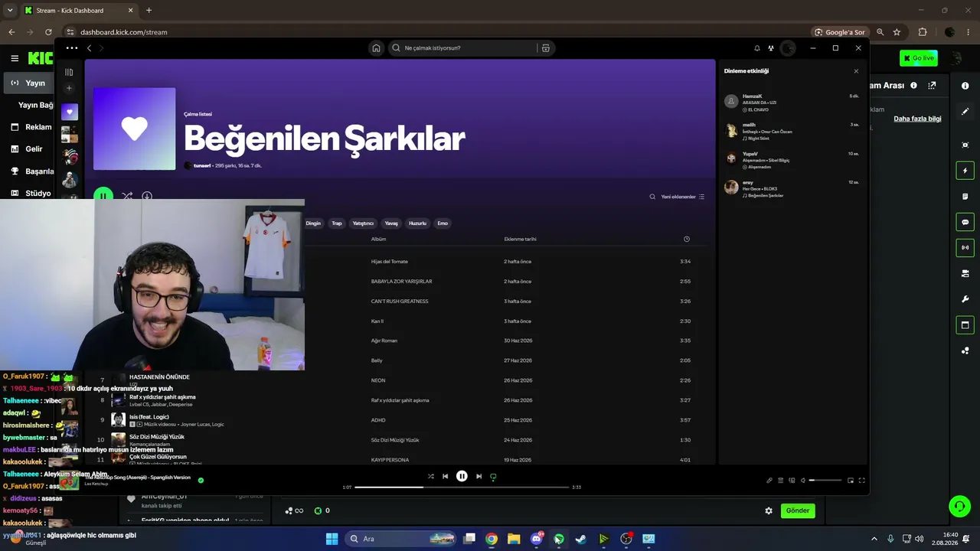The image size is (980, 551).
Task: Open Spotify connect-to-device icon
Action: (792, 481)
